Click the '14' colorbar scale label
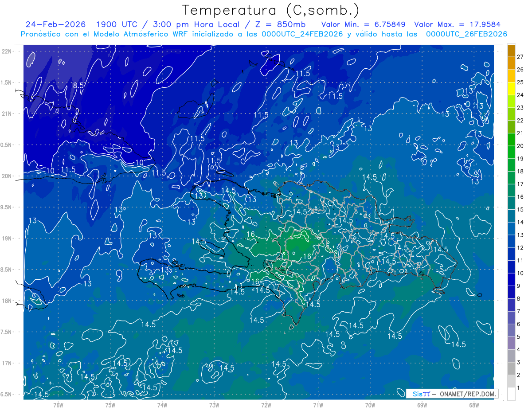The width and height of the screenshot is (532, 411). pos(520,222)
